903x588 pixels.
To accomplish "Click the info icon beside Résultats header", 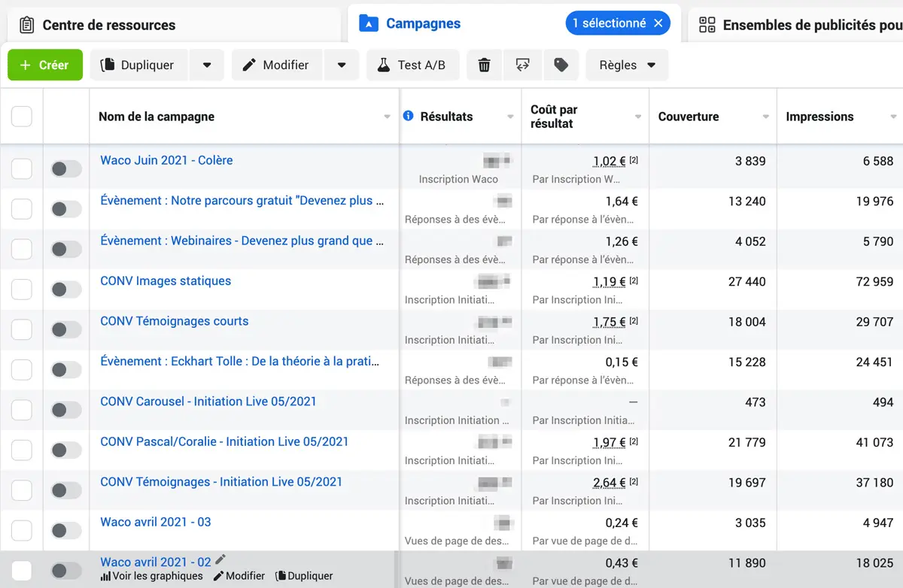I will pos(408,116).
